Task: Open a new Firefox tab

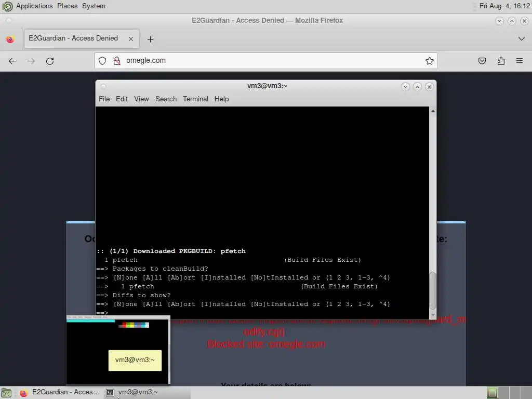Action: tap(150, 39)
